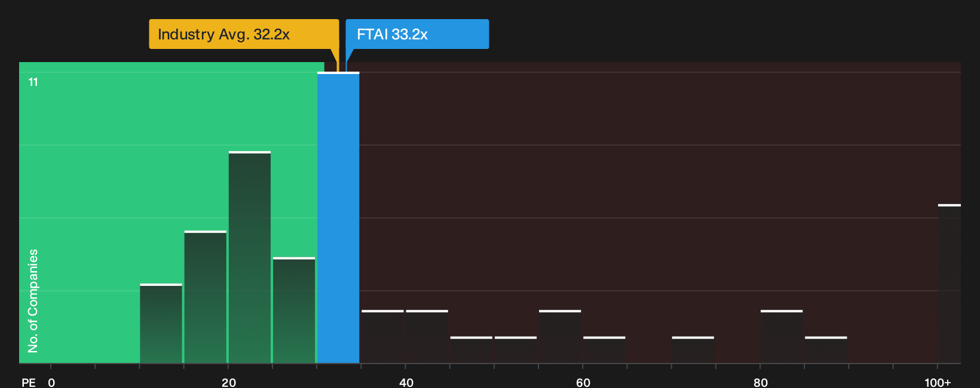Click the histogram bar at PE 10-15
Viewport: 980px width, 388px height.
161,324
